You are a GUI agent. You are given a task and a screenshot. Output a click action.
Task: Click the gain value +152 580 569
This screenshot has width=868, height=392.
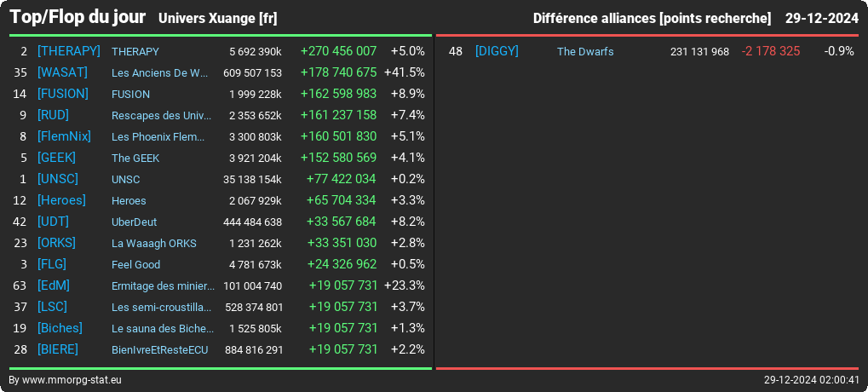pos(338,158)
